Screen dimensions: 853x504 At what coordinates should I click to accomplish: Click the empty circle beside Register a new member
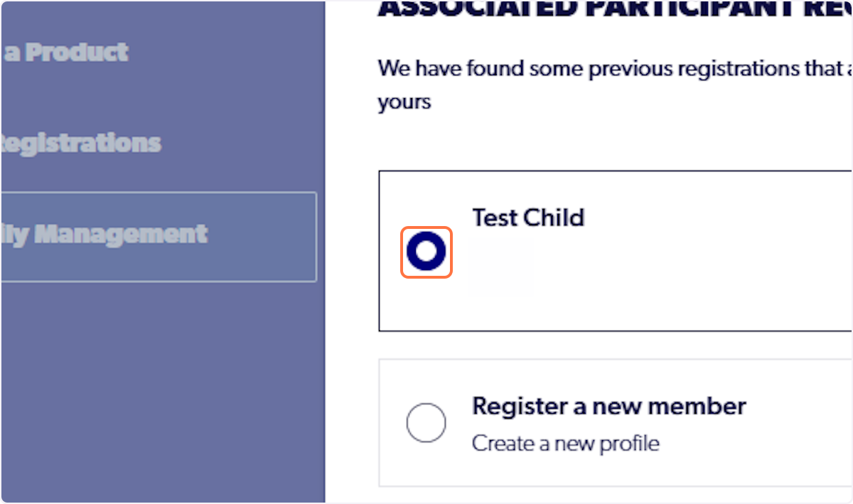[426, 422]
